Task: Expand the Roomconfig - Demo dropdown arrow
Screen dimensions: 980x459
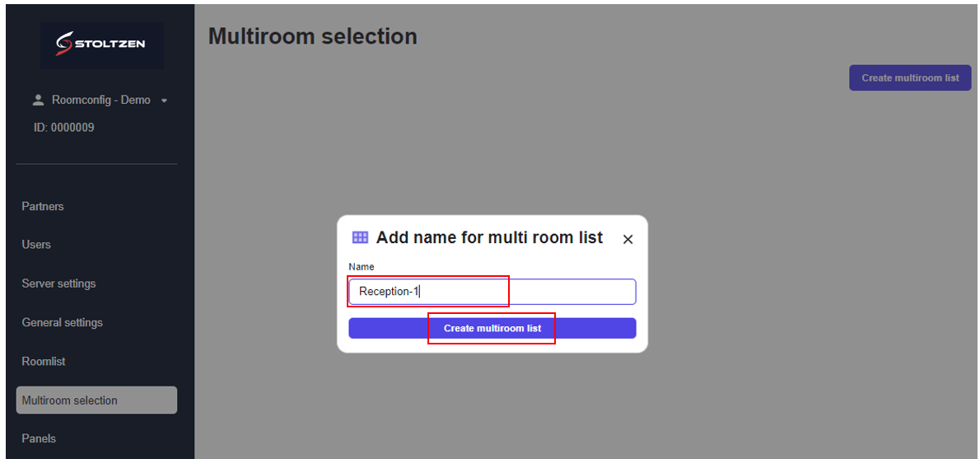Action: 164,101
